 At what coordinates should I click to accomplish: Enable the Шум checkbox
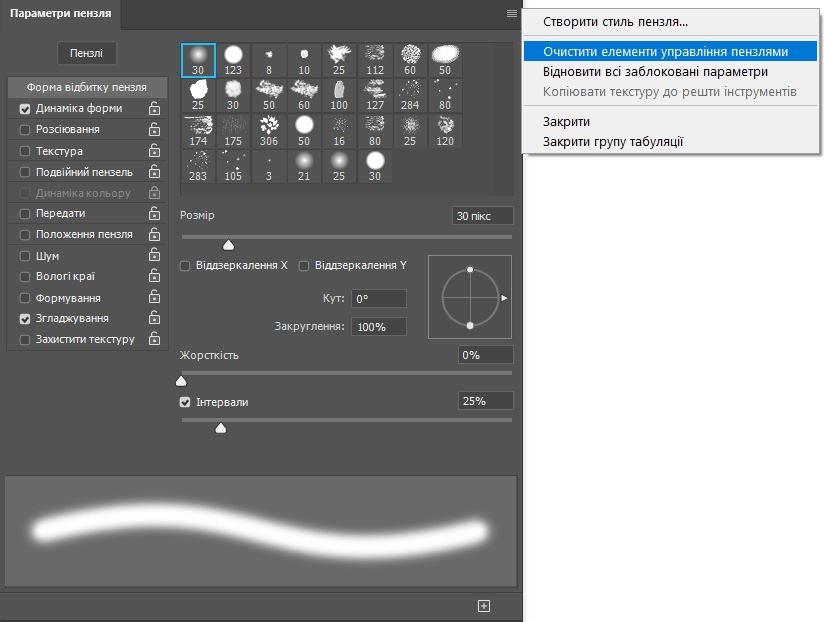point(25,256)
